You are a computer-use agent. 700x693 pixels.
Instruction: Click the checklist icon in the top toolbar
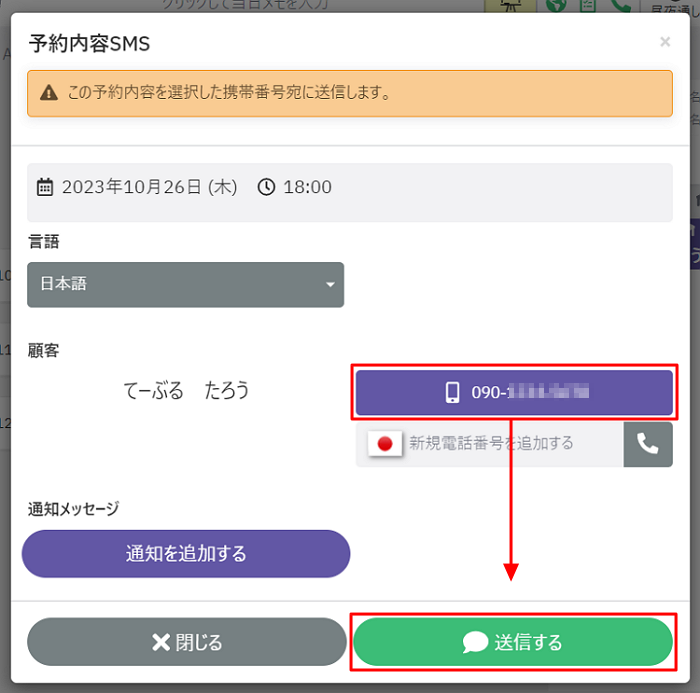point(588,5)
